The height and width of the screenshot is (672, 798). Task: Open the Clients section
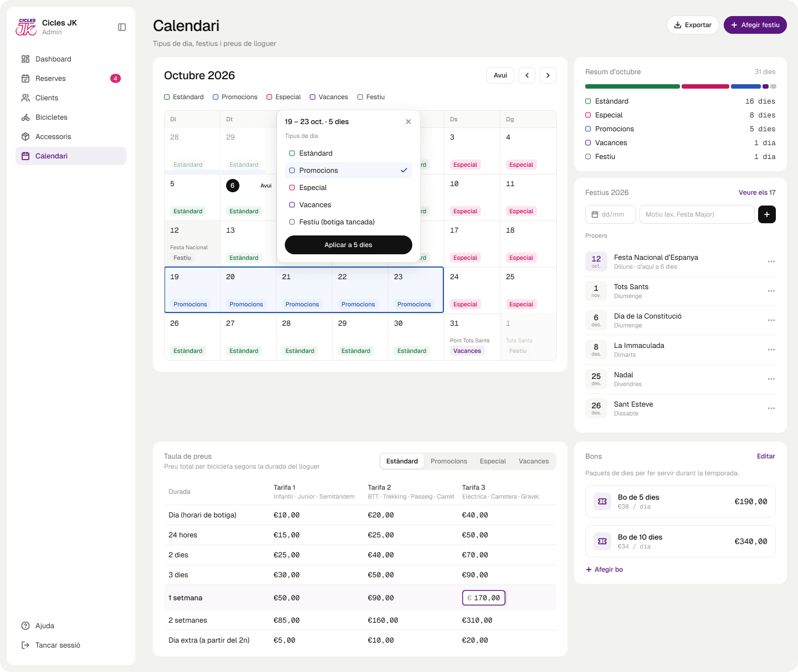point(71,98)
